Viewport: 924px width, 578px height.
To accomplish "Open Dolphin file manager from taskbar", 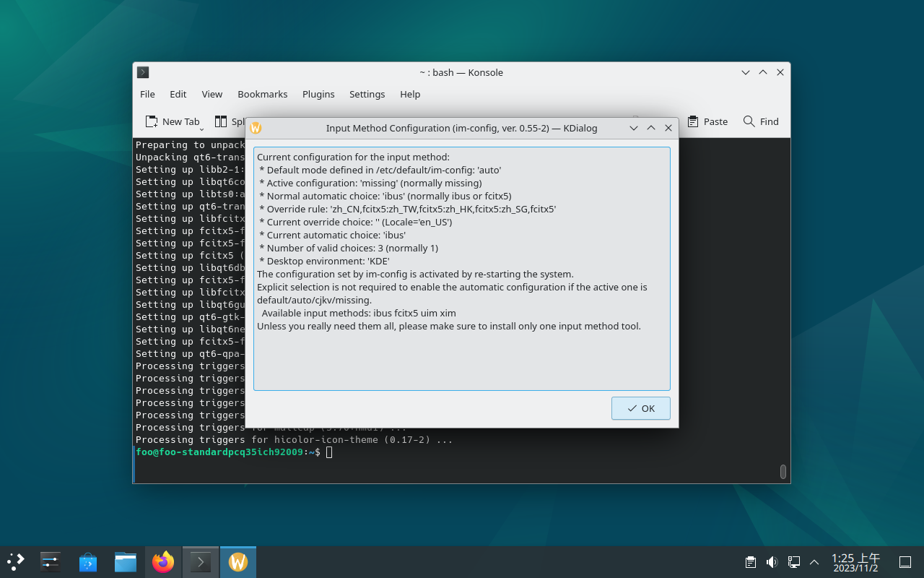I will click(x=126, y=561).
